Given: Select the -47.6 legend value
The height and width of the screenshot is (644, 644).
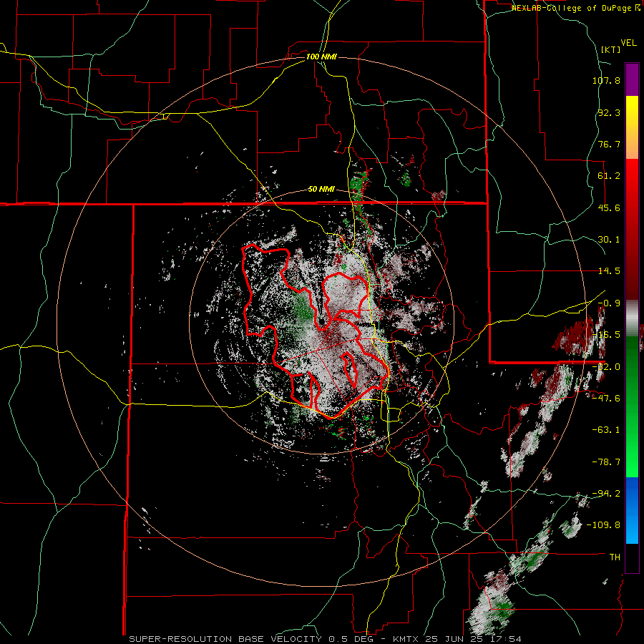Looking at the screenshot, I should point(606,399).
